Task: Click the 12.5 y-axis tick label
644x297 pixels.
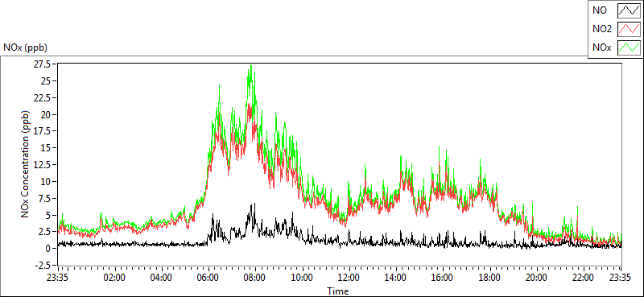Action: (x=43, y=165)
